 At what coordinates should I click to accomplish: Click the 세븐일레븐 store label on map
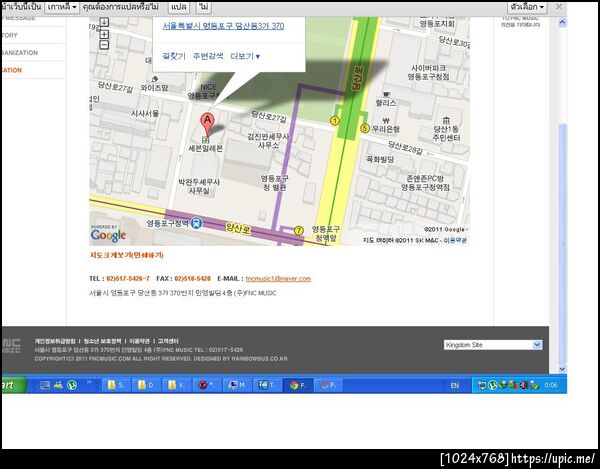pyautogui.click(x=205, y=148)
